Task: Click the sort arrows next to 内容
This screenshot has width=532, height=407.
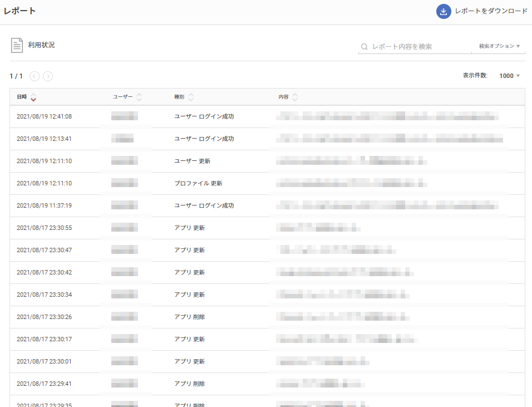Action: (294, 96)
